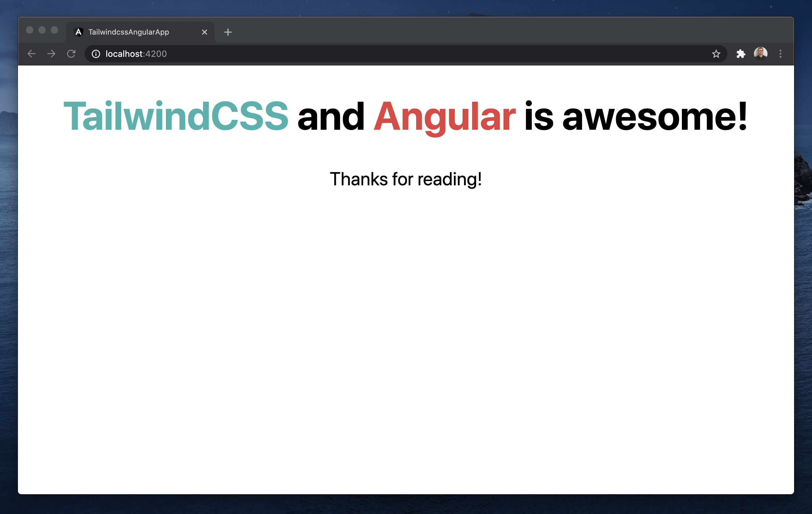Click the 'is awesome!' heading text
The height and width of the screenshot is (514, 812).
[636, 116]
